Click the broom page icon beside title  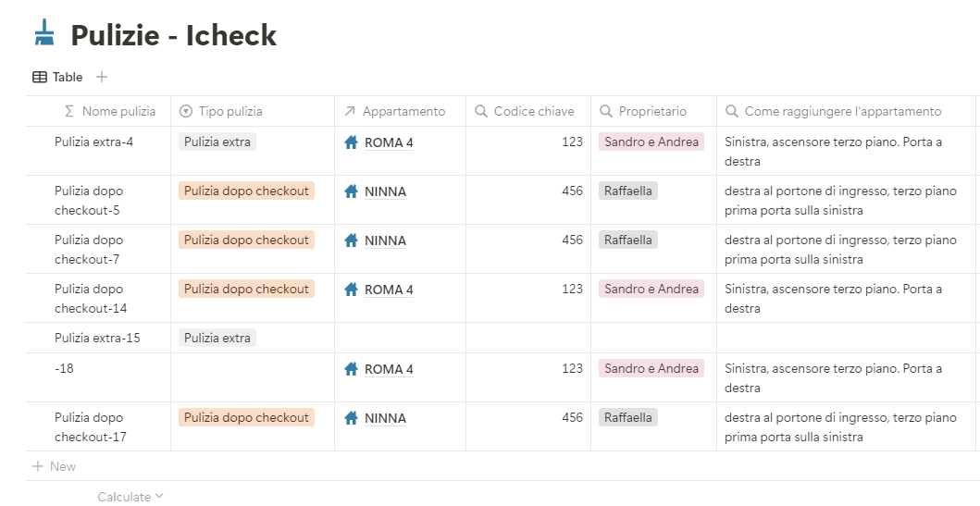(43, 34)
